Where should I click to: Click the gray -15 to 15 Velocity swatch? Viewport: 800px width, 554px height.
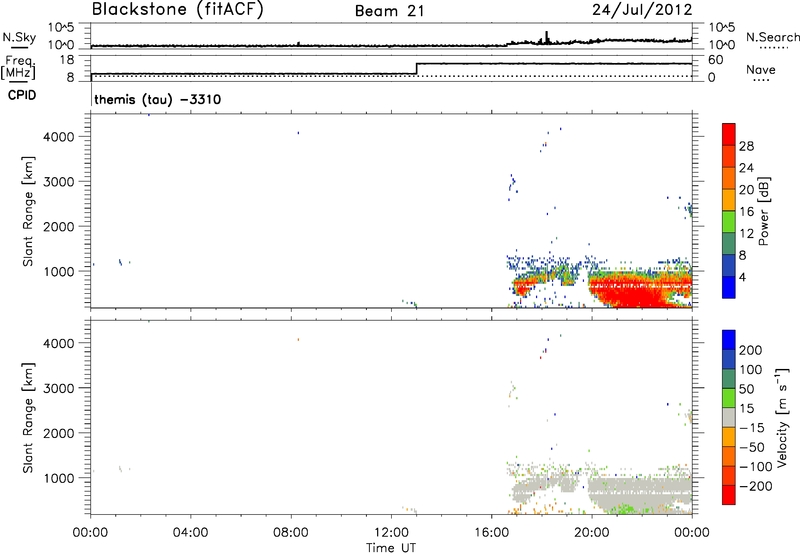coord(729,417)
